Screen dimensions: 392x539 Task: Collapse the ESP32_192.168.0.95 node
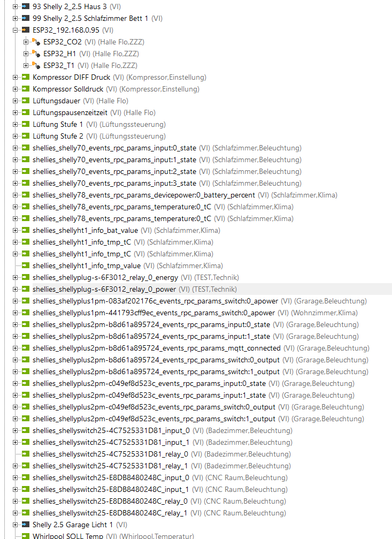(15, 31)
